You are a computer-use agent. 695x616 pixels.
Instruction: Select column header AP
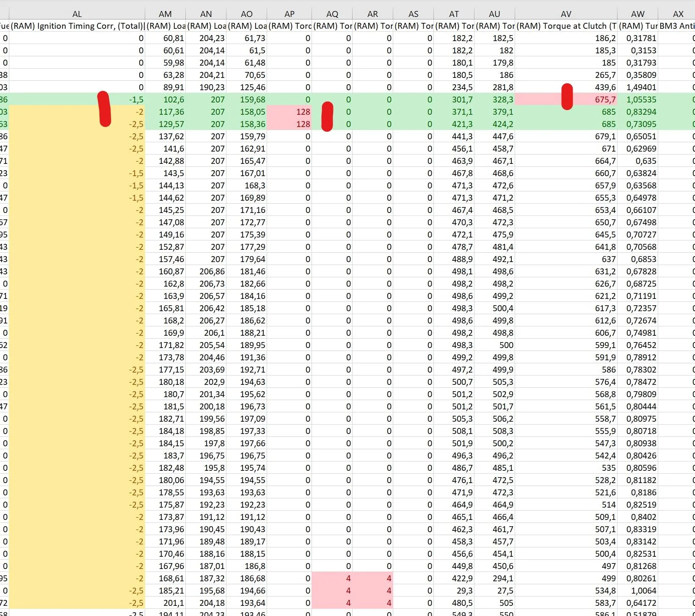[x=289, y=14]
